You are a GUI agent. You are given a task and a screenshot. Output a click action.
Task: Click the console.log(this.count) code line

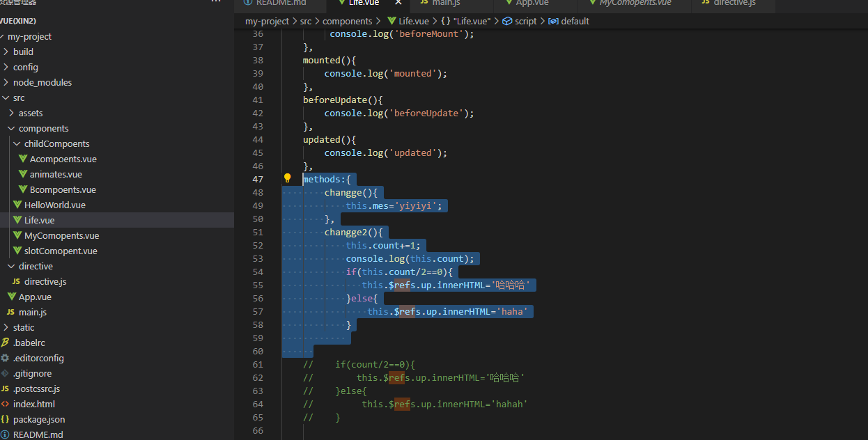410,258
